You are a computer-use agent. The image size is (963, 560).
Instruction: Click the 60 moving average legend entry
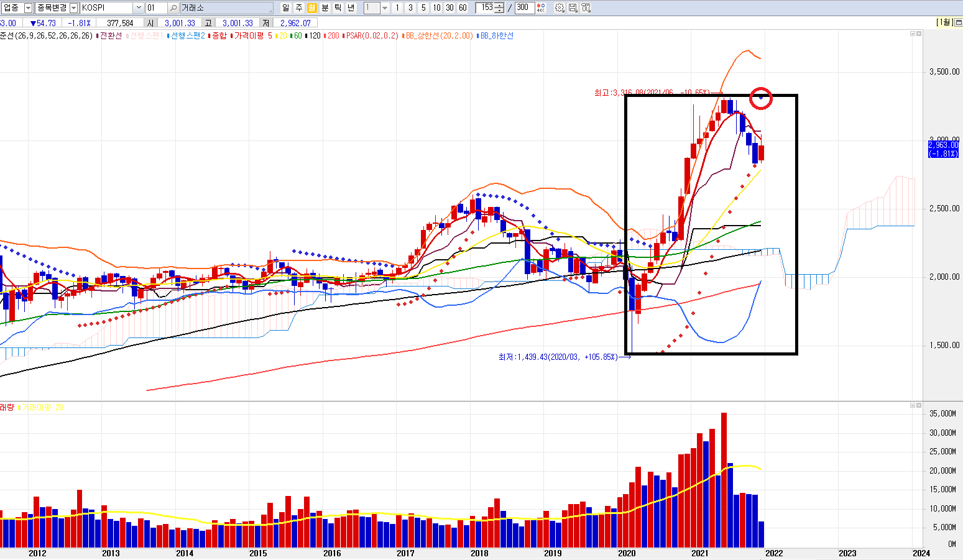[x=297, y=36]
